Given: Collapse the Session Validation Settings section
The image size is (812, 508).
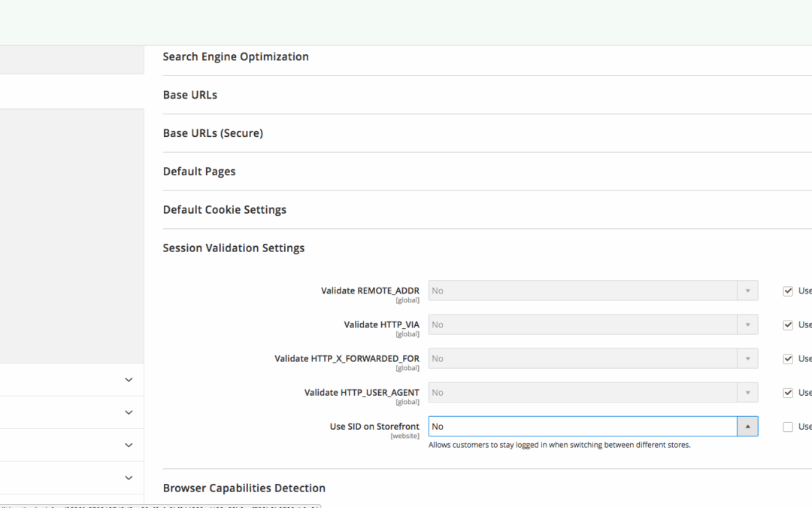Looking at the screenshot, I should (x=234, y=248).
